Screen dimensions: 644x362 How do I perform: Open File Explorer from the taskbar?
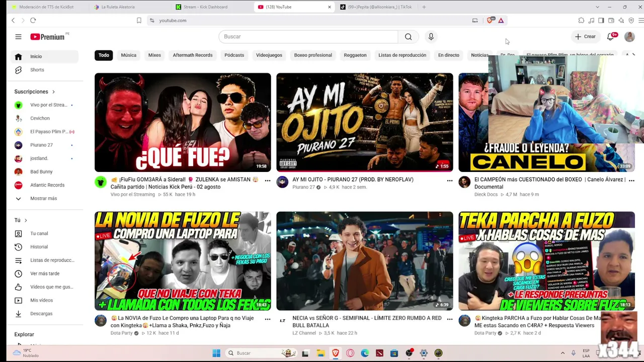[x=320, y=353]
